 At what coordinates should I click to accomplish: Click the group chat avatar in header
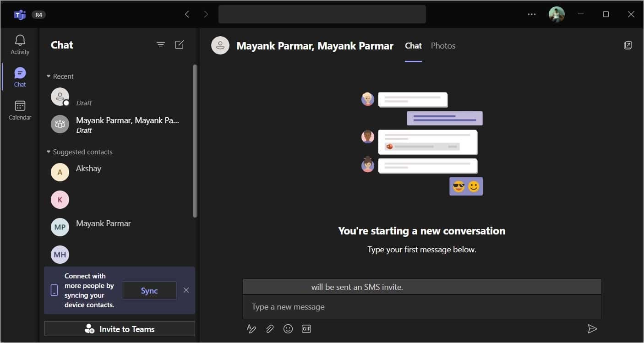pos(220,45)
